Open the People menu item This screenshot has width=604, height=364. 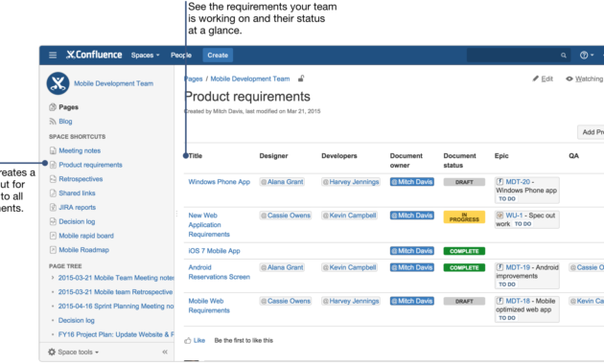181,55
